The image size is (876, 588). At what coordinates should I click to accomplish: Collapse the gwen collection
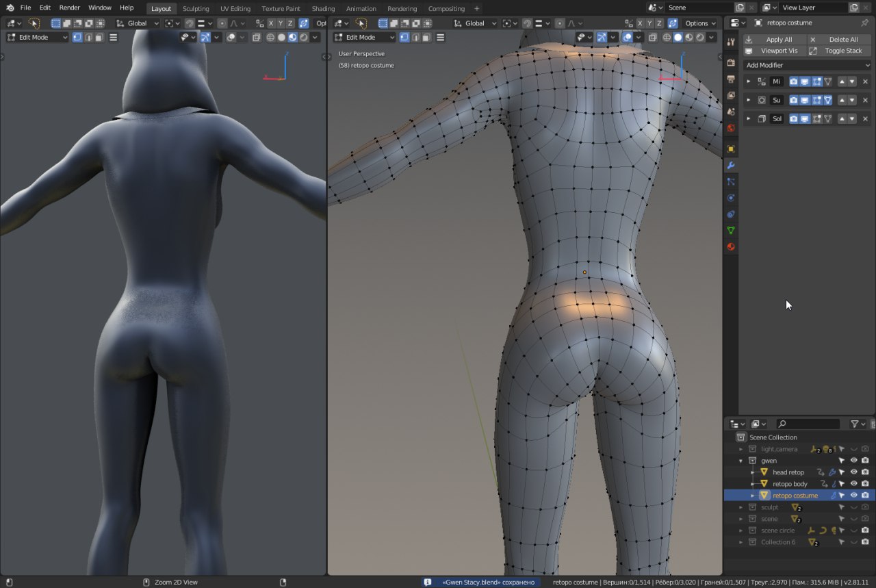[740, 461]
